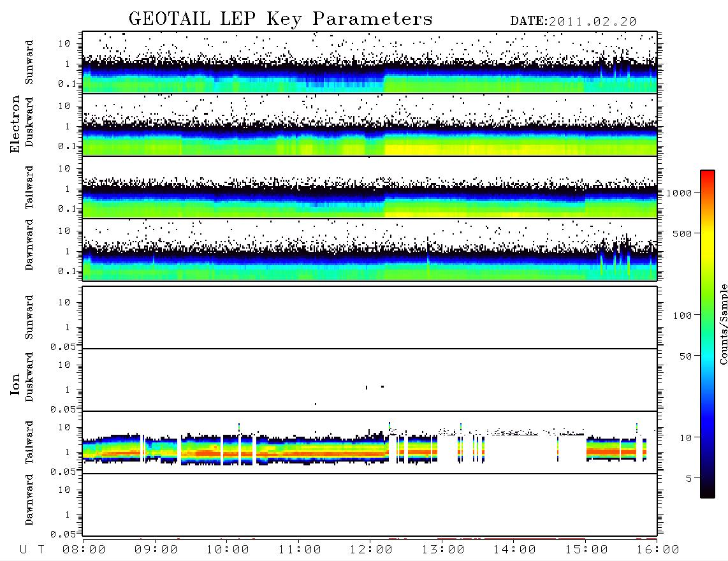Click the 0.05 tick of Ion Sunward panel
Viewport: 728px width, 561px height.
pyautogui.click(x=62, y=347)
